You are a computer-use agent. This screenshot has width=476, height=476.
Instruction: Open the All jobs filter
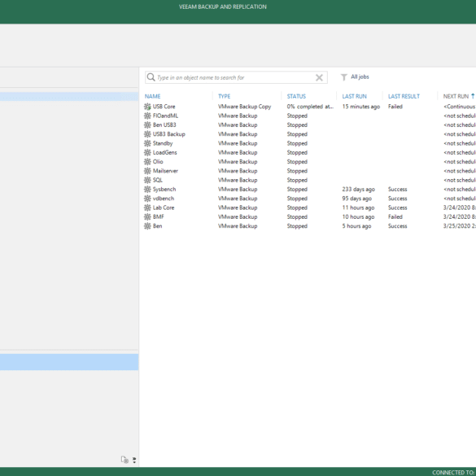[x=360, y=77]
